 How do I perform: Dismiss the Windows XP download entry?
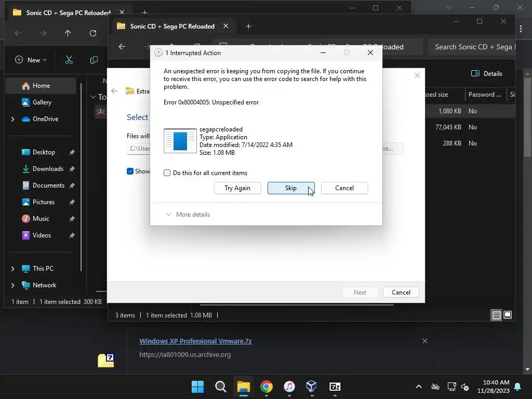point(425,341)
